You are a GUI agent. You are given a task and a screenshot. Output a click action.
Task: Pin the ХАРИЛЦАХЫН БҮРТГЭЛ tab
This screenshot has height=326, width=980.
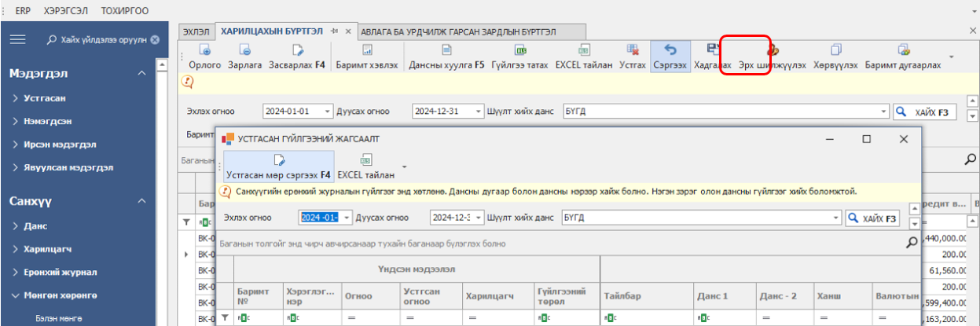pos(335,31)
